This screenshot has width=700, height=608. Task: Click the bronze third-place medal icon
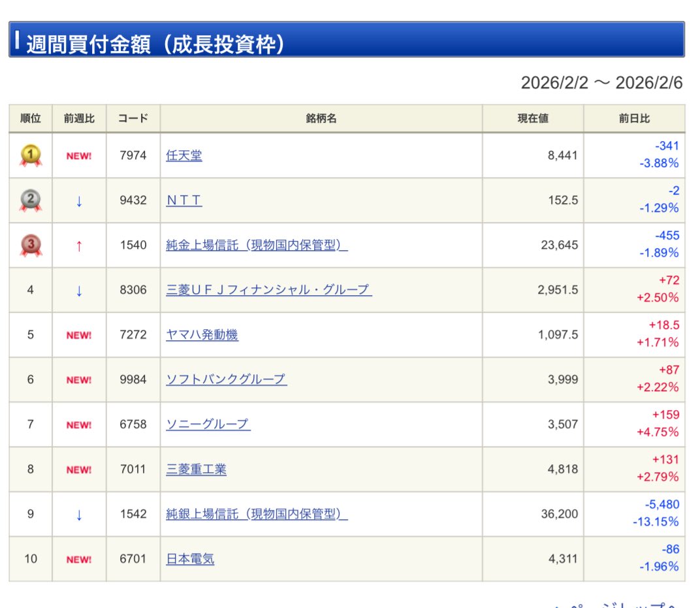point(30,246)
